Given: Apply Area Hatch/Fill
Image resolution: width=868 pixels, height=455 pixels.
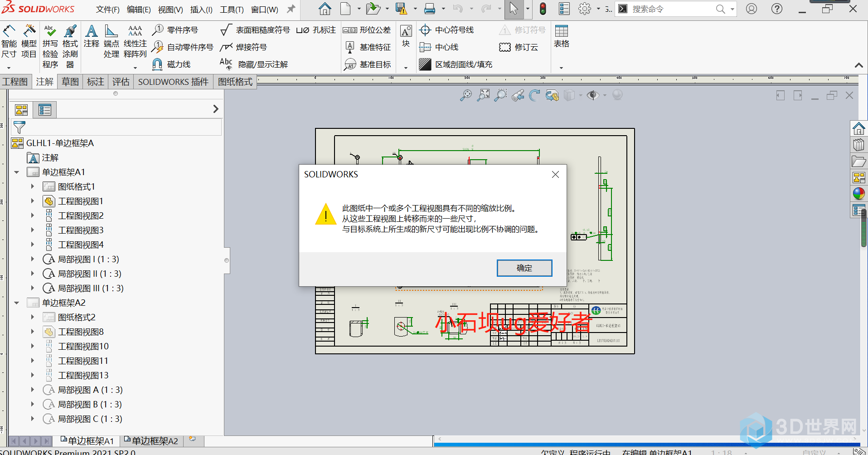Looking at the screenshot, I should pyautogui.click(x=456, y=64).
